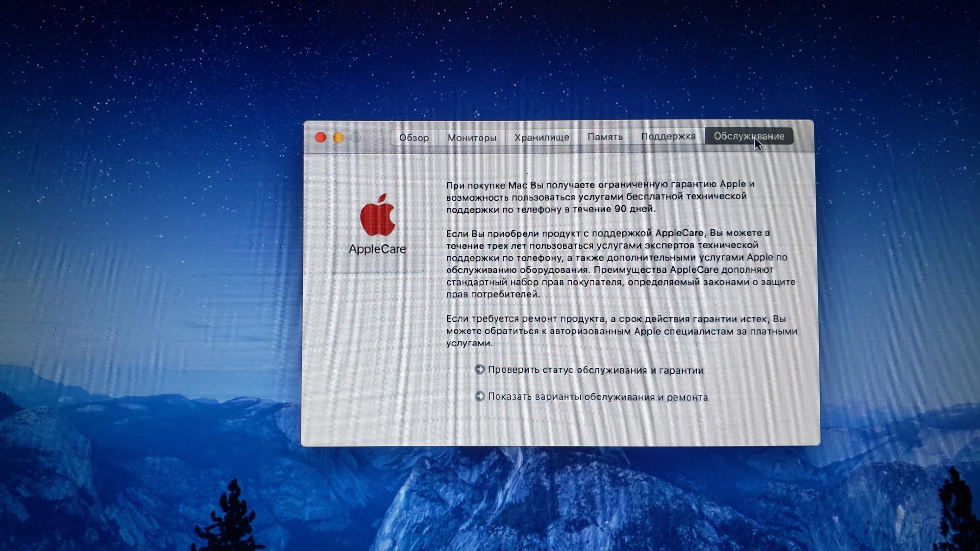Open link Показать варианты обслуживания и ремонта

pyautogui.click(x=598, y=397)
